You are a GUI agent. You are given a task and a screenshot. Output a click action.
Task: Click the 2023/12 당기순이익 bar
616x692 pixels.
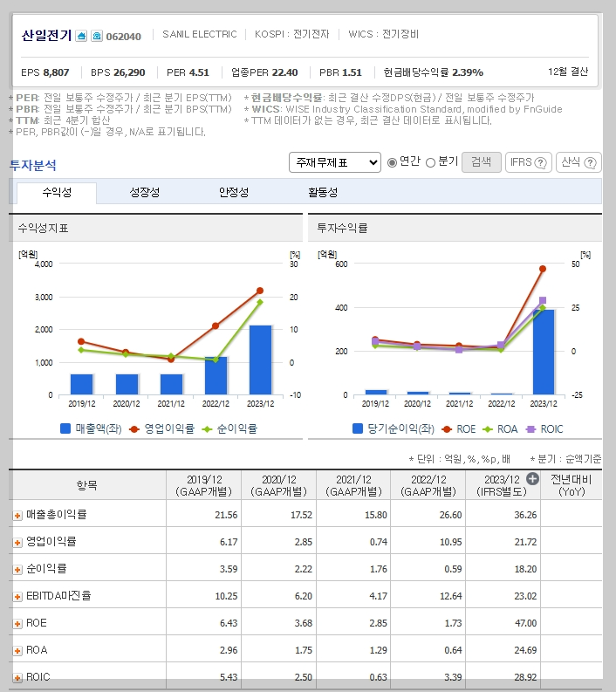pyautogui.click(x=544, y=353)
